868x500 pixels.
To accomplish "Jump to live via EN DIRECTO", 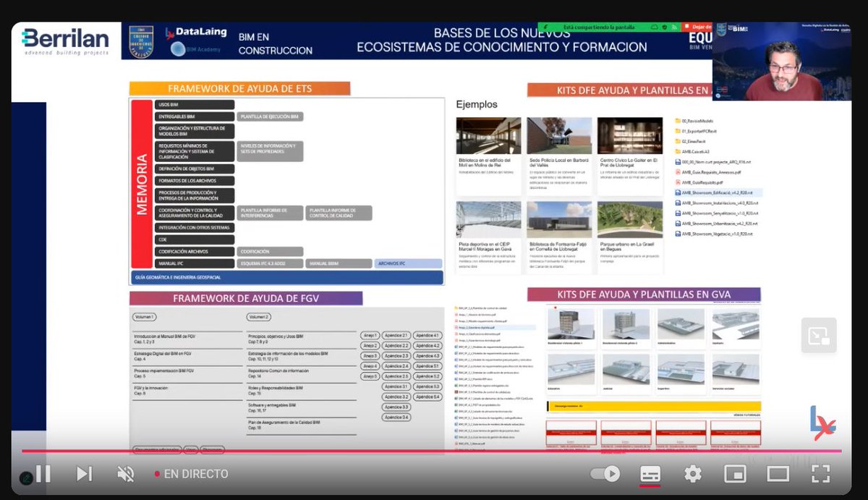I will pos(191,474).
